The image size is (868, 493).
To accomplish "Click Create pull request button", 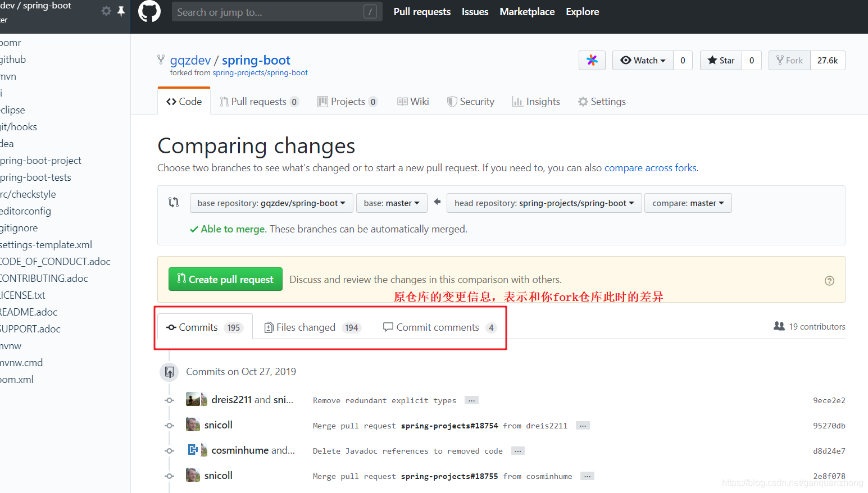I will tap(225, 279).
